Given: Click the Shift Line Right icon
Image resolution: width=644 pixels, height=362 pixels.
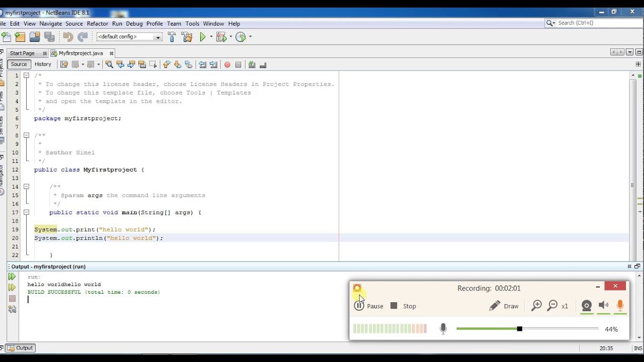Looking at the screenshot, I should (213, 64).
